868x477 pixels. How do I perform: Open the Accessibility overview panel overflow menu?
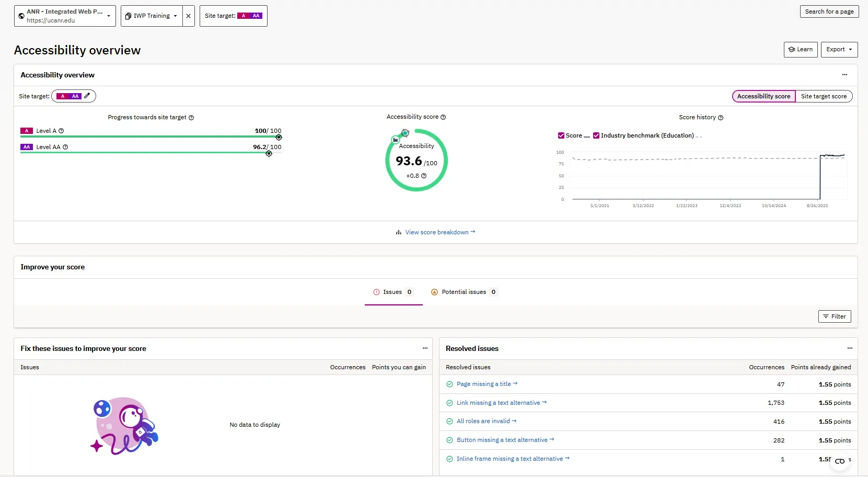[844, 75]
